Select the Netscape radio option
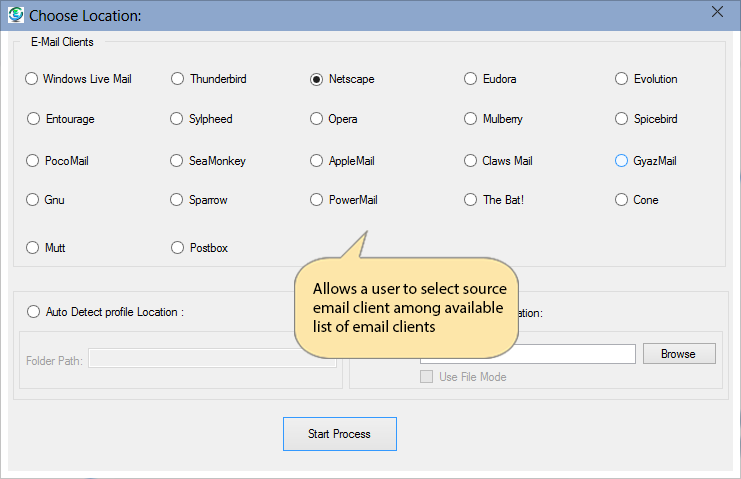This screenshot has width=741, height=479. click(x=317, y=79)
